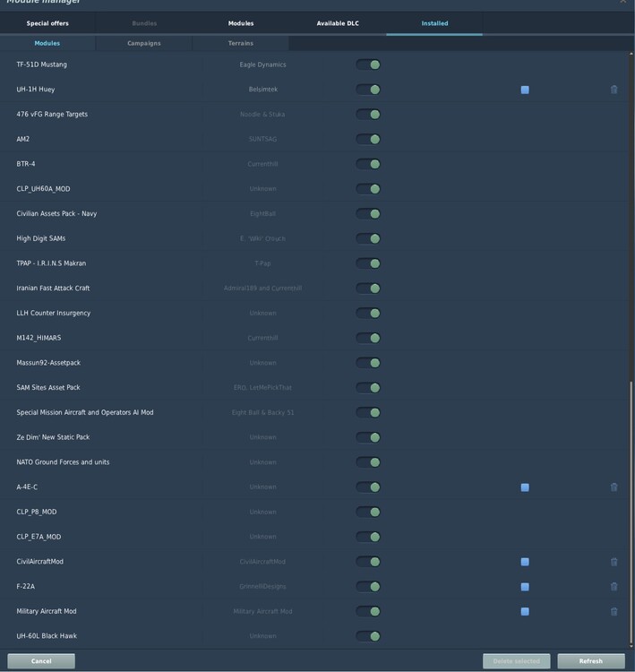Turn off UH-60L Black Hawk toggle
Image resolution: width=635 pixels, height=672 pixels.
pyautogui.click(x=368, y=636)
